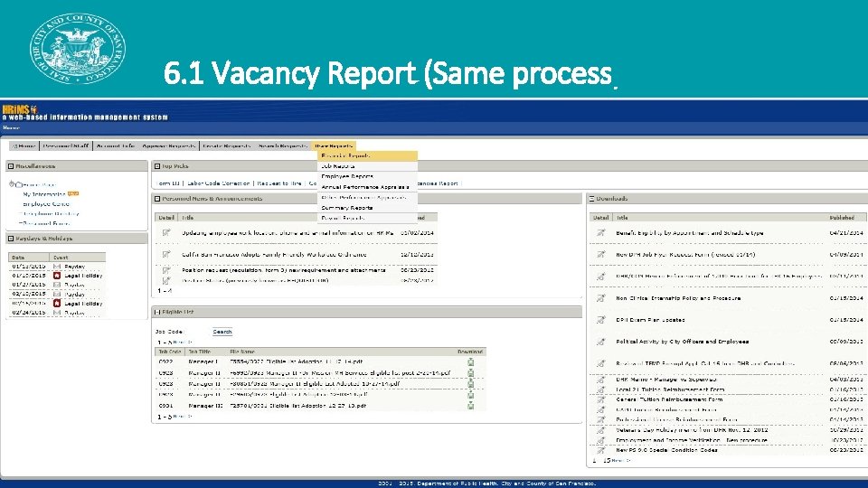Collapse the Miscellaneous panel
This screenshot has width=868, height=488.
point(11,166)
